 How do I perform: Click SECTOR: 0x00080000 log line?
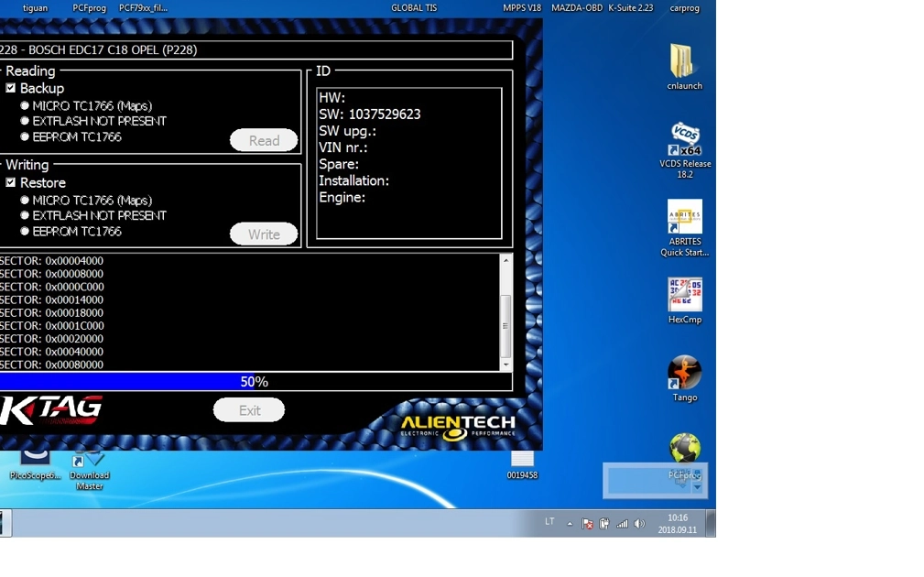(x=51, y=365)
